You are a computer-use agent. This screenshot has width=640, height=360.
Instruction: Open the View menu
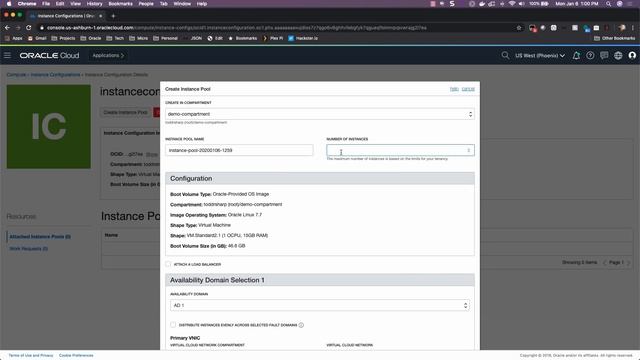[76, 4]
